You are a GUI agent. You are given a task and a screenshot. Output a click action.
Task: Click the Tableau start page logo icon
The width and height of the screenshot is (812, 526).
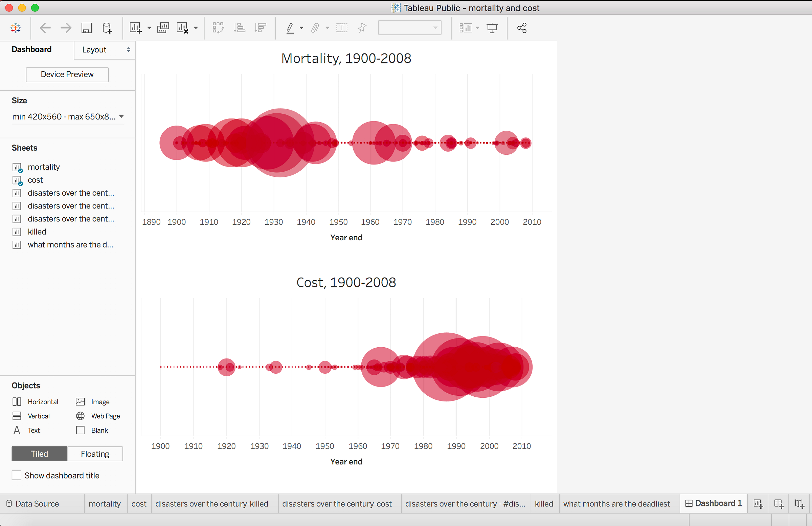16,28
